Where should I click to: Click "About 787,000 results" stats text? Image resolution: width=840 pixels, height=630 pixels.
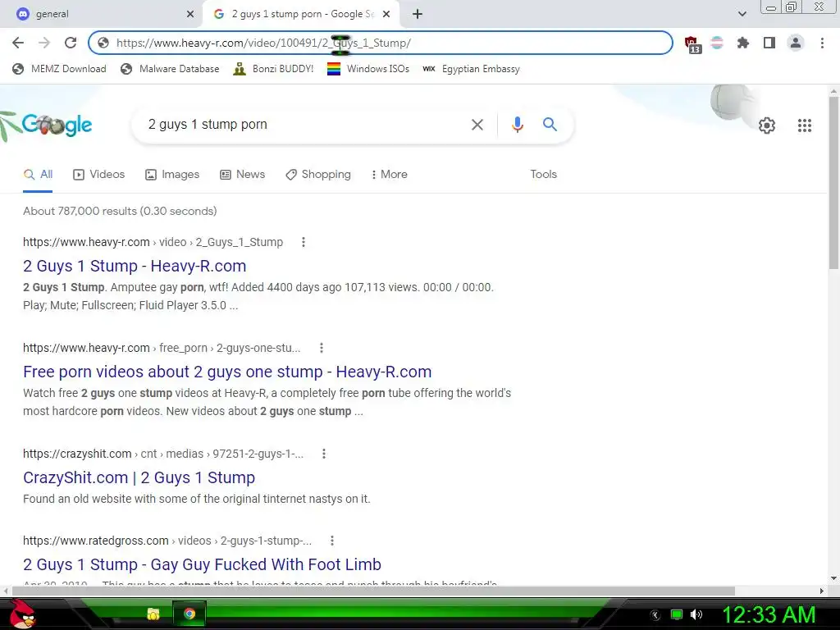point(120,211)
